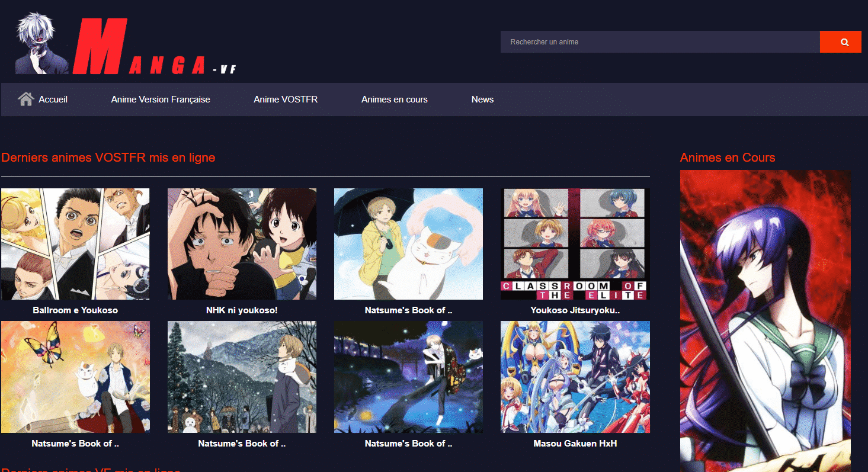Open the NHK ni youkoso! anime page

[242, 310]
